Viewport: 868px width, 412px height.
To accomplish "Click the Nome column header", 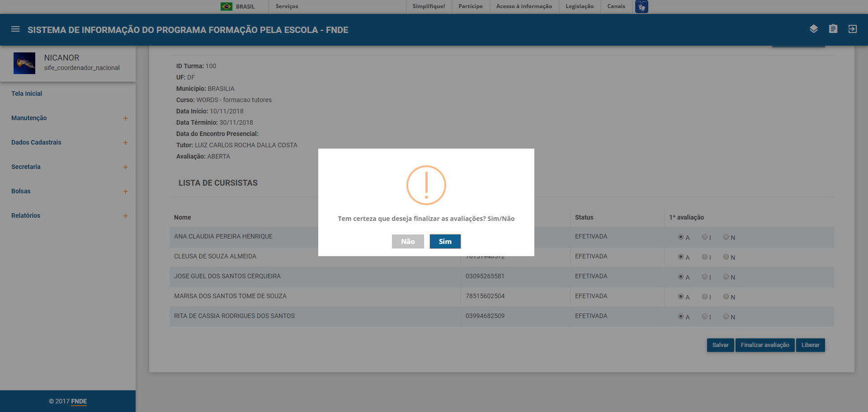I will click(x=183, y=217).
